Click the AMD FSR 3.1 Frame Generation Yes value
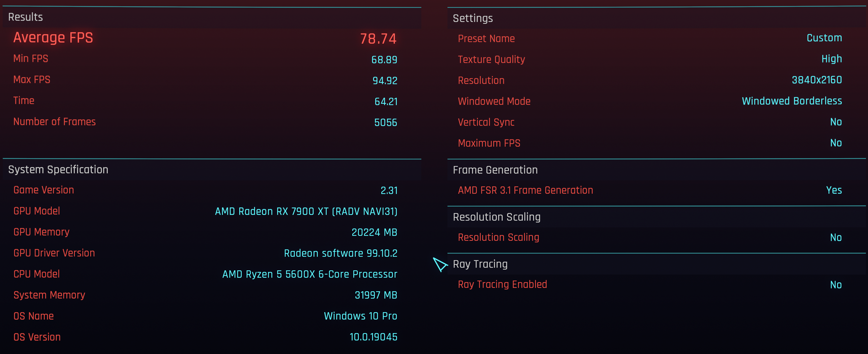The image size is (868, 354). (x=834, y=190)
